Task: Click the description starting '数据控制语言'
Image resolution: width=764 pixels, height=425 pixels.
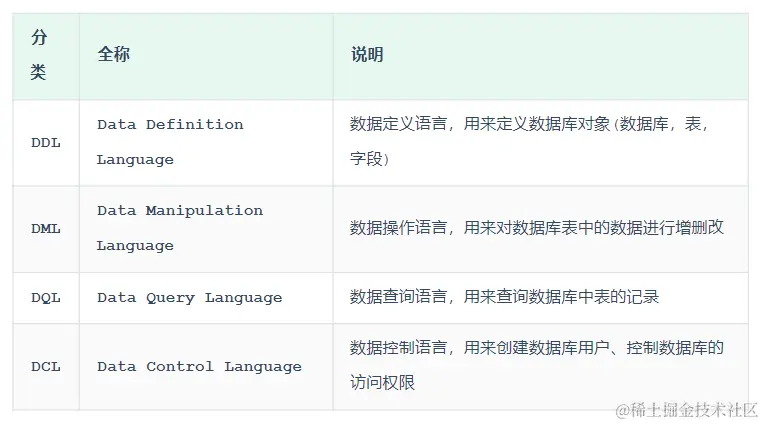Action: [536, 365]
